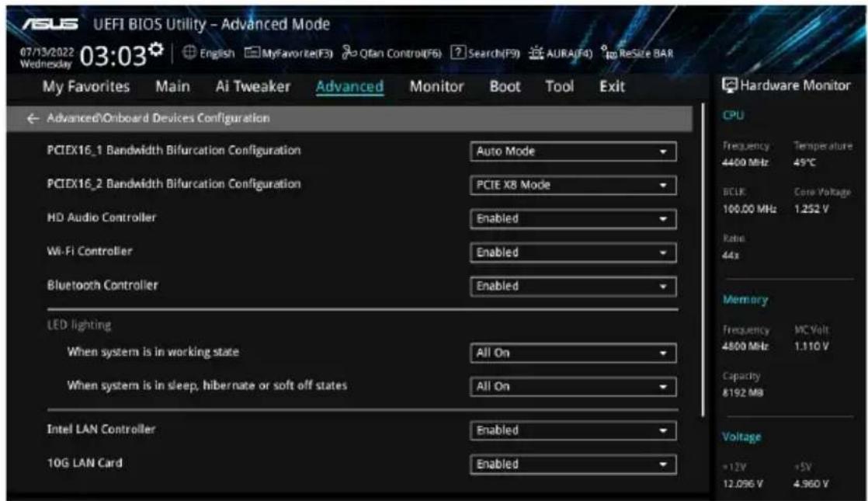
Task: Click the 03:03 clock display
Action: [113, 56]
